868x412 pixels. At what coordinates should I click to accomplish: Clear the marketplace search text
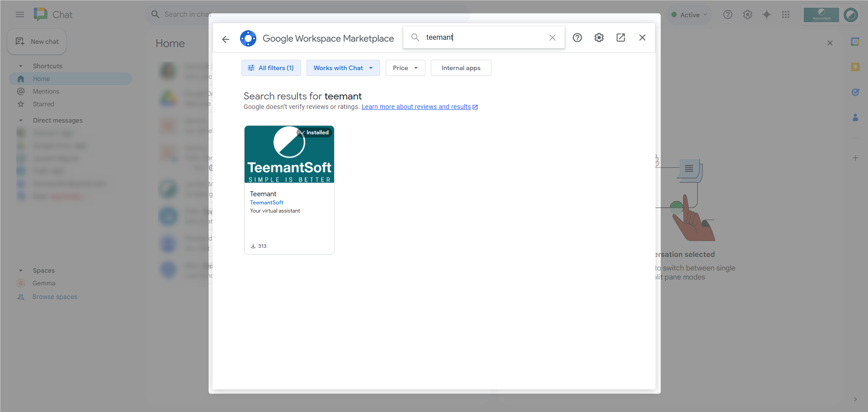pyautogui.click(x=552, y=38)
